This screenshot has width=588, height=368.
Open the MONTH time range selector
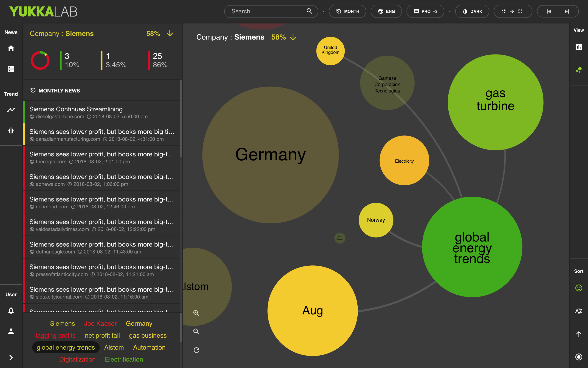pyautogui.click(x=348, y=11)
